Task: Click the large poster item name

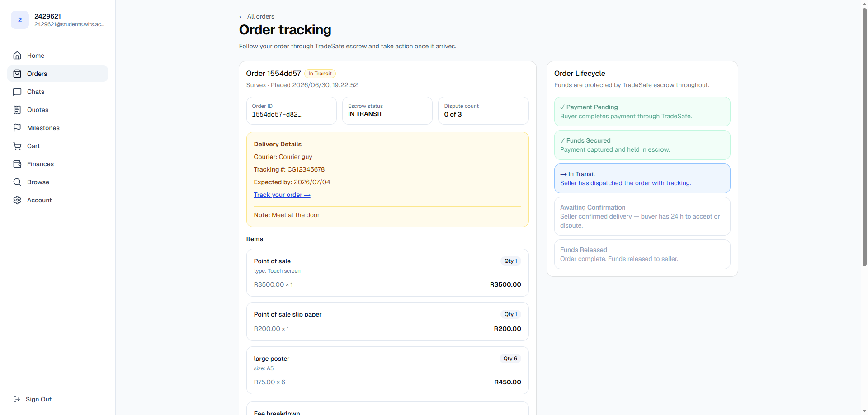Action: (x=271, y=359)
